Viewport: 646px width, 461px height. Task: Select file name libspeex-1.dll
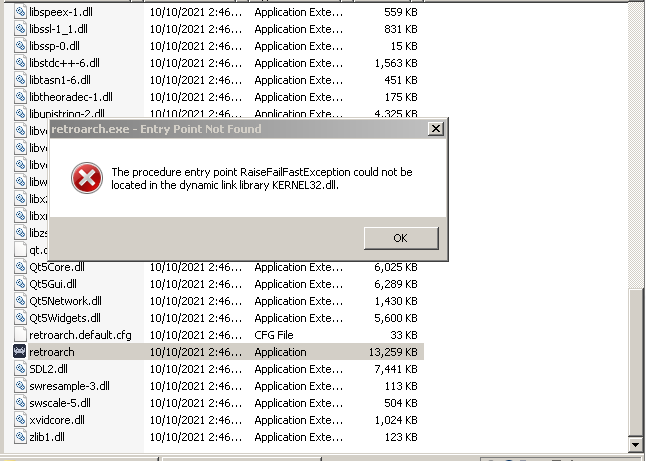pos(61,12)
